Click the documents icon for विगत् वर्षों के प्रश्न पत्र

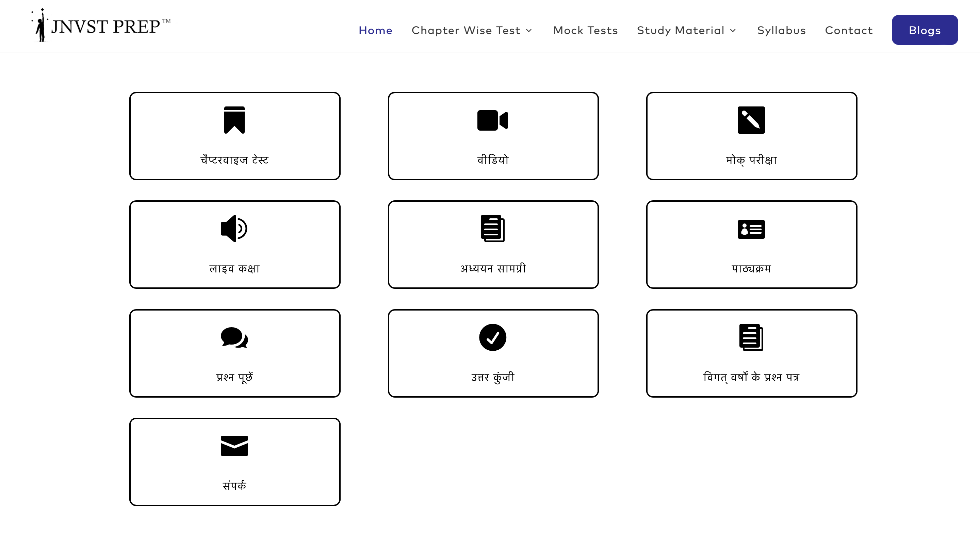(x=751, y=337)
